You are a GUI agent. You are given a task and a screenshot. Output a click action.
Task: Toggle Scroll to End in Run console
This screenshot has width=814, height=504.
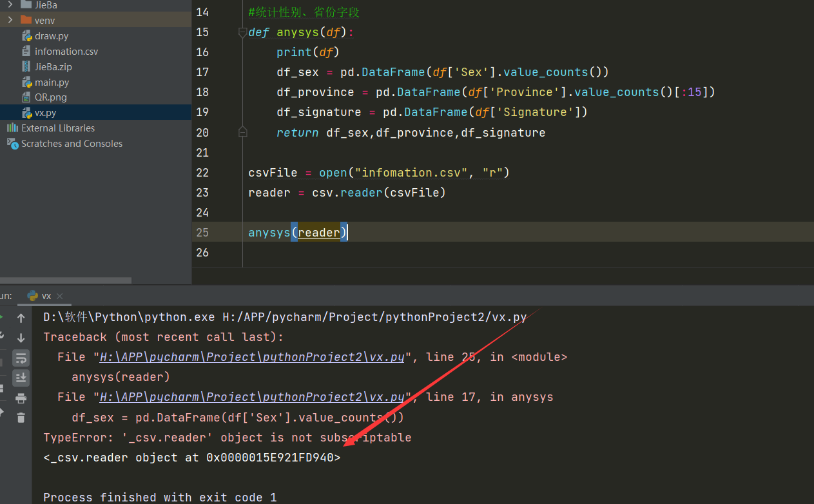(21, 378)
